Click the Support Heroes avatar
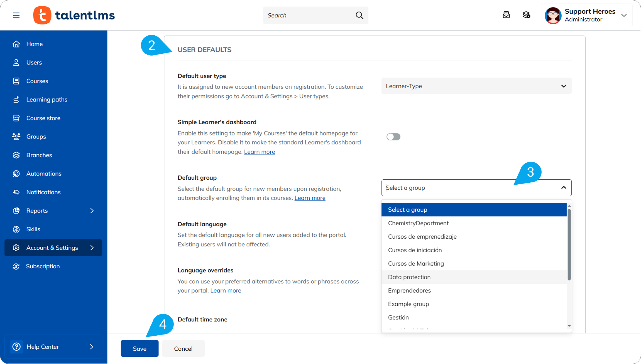The image size is (641, 364). (553, 16)
